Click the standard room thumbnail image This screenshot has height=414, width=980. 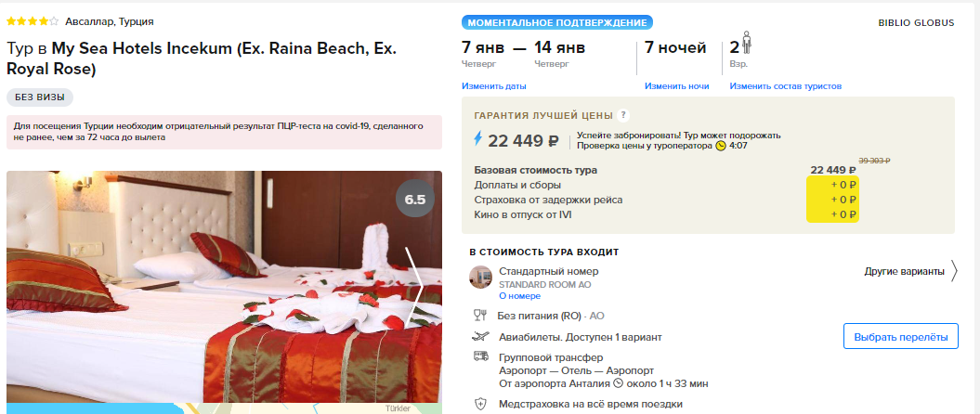tap(480, 278)
